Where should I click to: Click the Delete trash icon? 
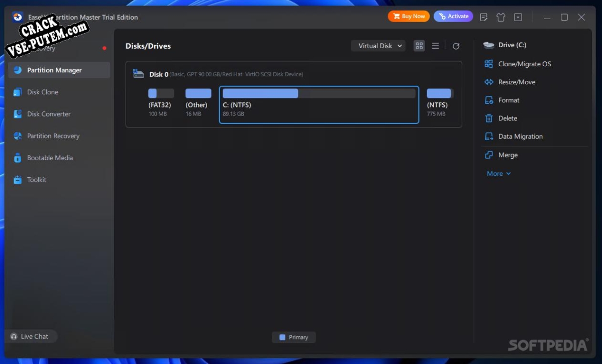488,118
